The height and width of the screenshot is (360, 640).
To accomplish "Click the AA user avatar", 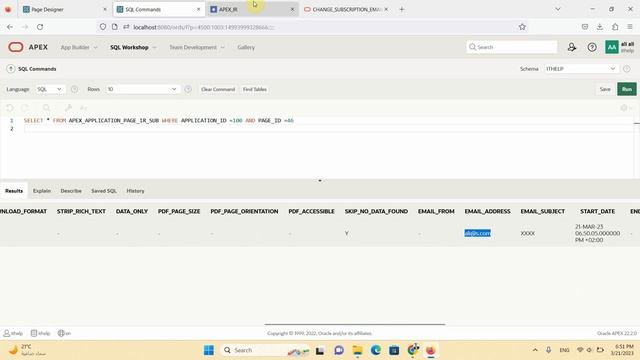I will 612,47.
